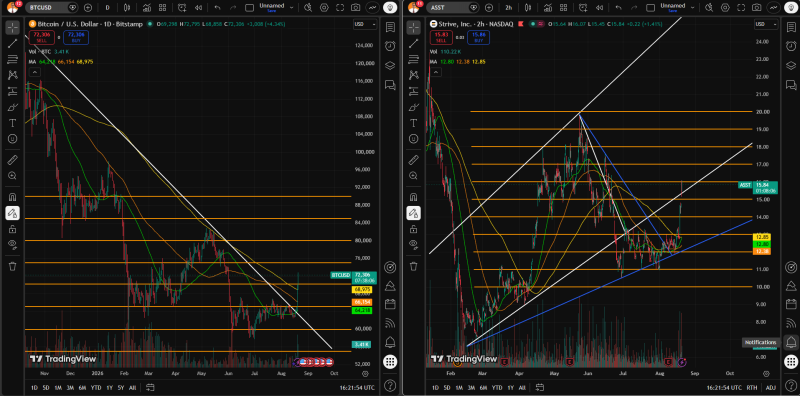The width and height of the screenshot is (800, 396).
Task: Open the 2h interval selector on ASST chart
Action: click(x=509, y=8)
